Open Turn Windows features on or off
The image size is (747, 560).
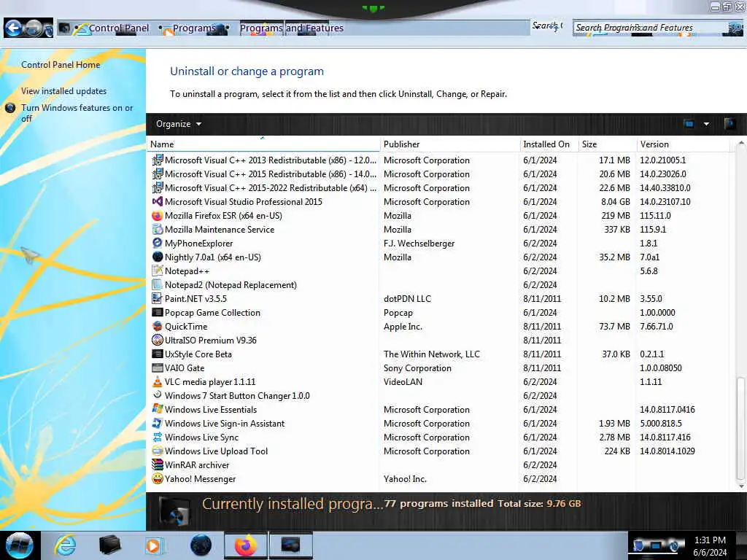pos(77,113)
